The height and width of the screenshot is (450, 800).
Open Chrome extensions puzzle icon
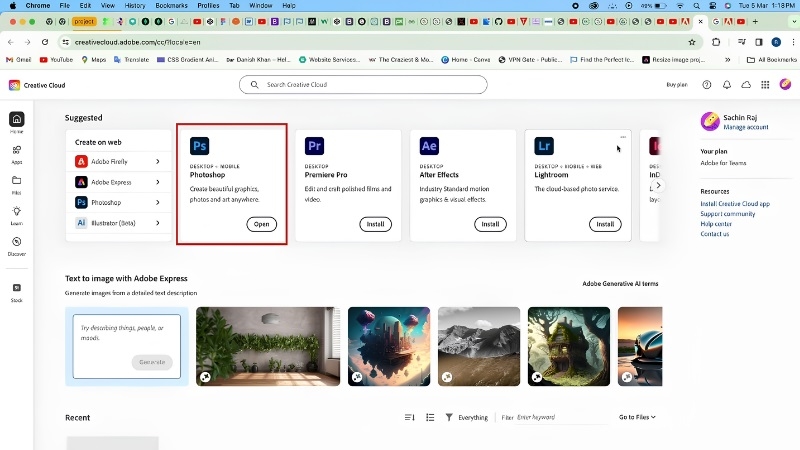(716, 42)
